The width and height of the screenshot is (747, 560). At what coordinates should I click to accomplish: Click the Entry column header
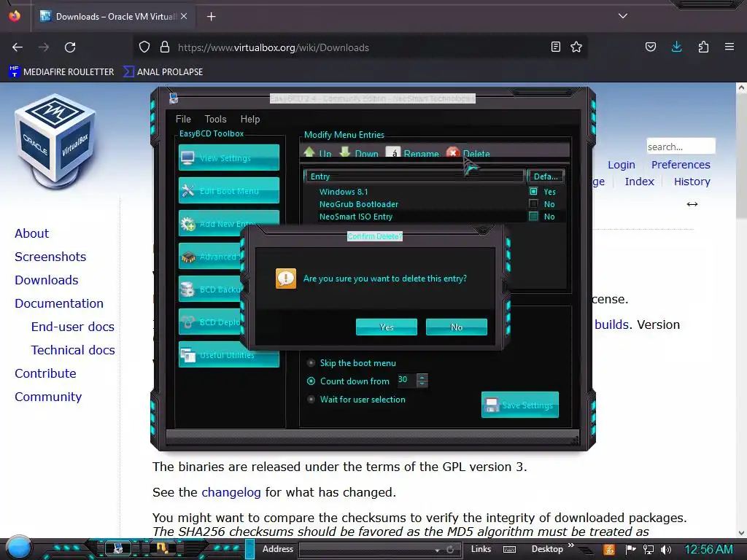[x=414, y=176]
